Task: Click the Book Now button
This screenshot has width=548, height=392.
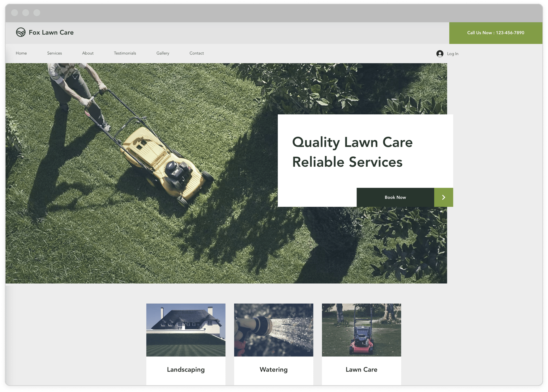Action: point(395,197)
